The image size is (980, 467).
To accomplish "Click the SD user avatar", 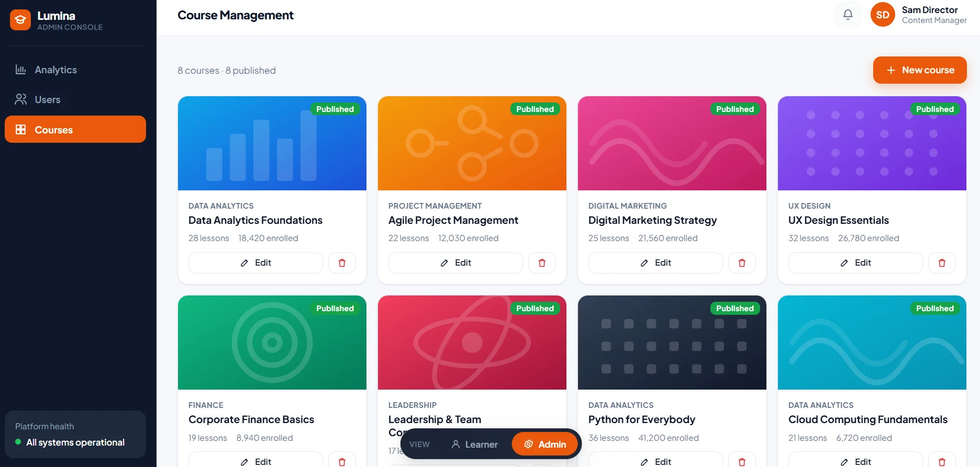I will point(883,15).
